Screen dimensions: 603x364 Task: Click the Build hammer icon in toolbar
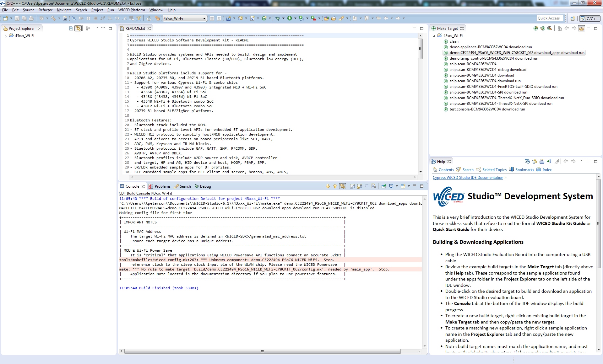(53, 19)
